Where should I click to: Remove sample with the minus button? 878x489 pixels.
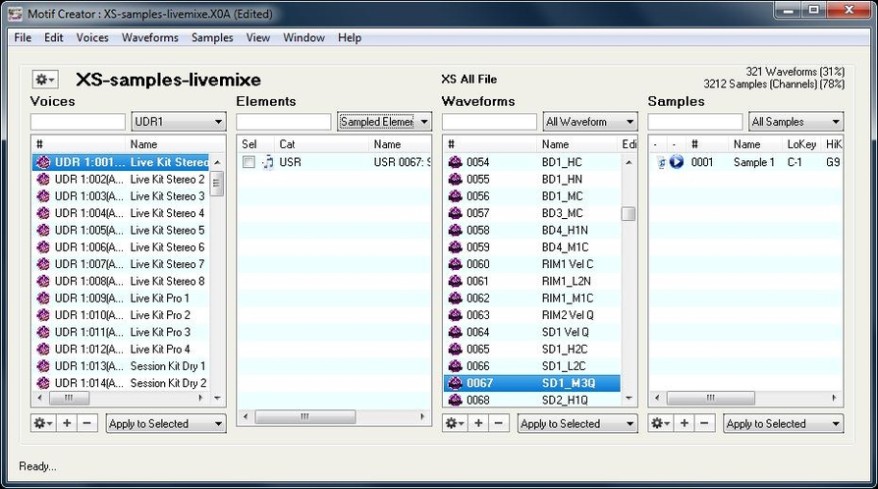pyautogui.click(x=704, y=423)
